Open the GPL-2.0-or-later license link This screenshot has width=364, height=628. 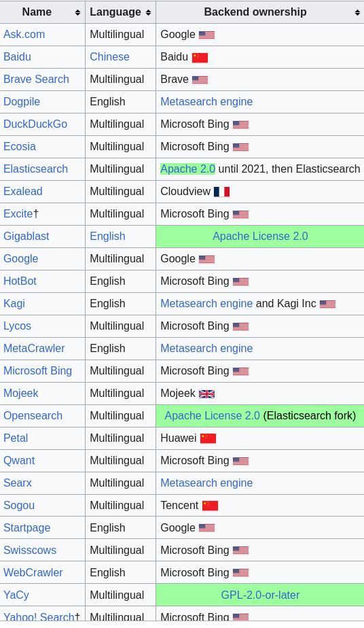[x=260, y=595]
